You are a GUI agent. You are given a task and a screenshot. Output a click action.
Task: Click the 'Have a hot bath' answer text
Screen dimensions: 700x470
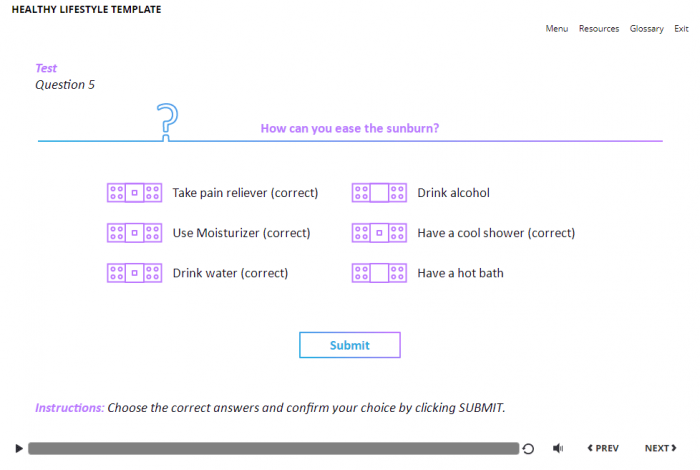460,273
